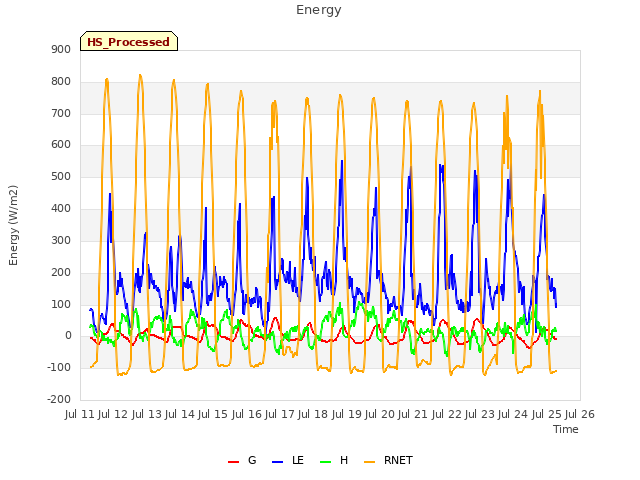Click the -200 y-axis tick label
Image resolution: width=640 pixels, height=480 pixels.
59,399
